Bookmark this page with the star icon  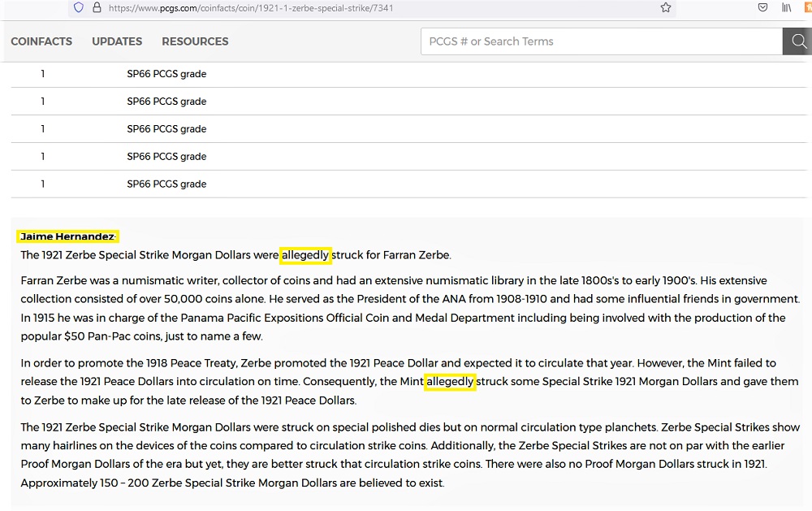pyautogui.click(x=666, y=8)
